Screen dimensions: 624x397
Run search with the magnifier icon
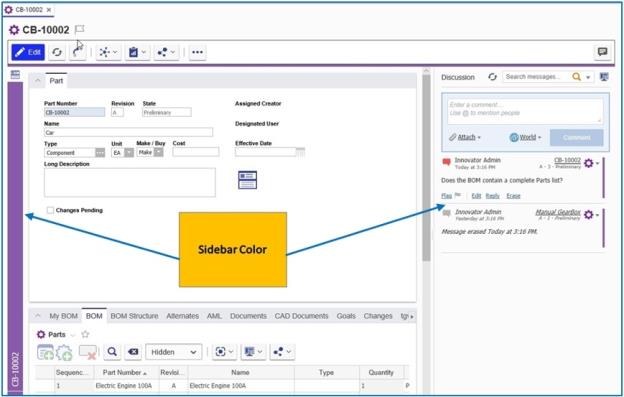[112, 352]
